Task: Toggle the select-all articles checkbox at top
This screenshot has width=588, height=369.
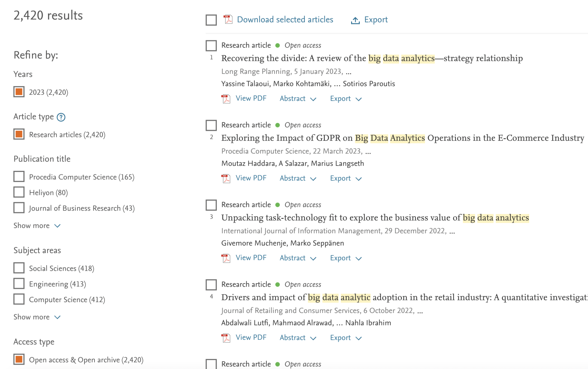Action: click(x=211, y=20)
